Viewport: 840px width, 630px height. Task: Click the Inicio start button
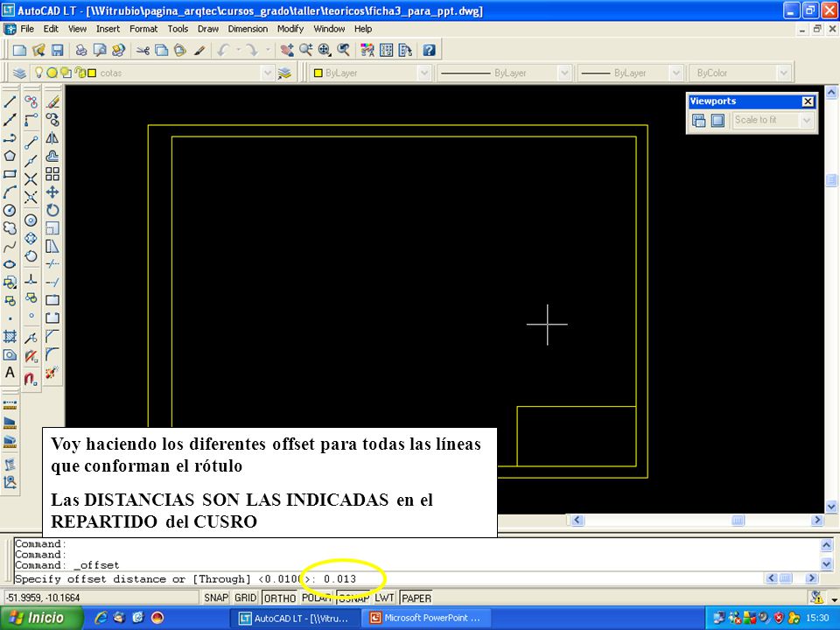coord(40,618)
